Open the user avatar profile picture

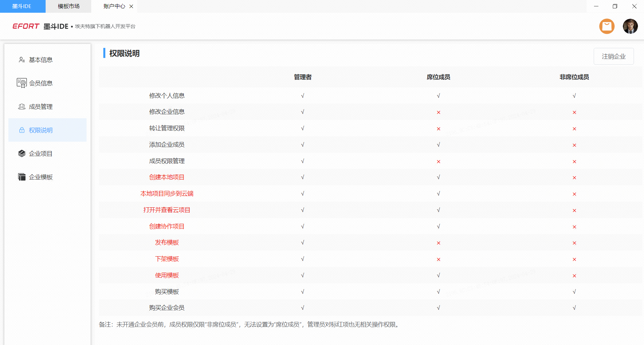(x=630, y=26)
